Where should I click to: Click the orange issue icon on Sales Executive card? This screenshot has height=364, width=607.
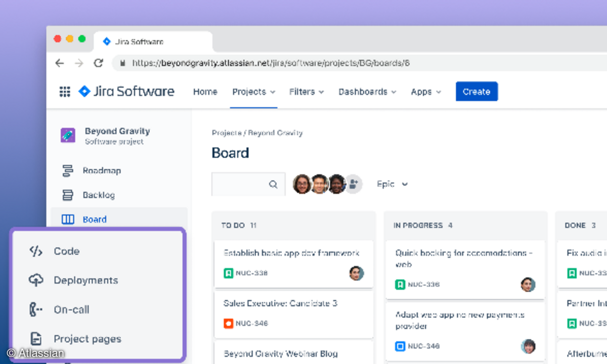[228, 323]
